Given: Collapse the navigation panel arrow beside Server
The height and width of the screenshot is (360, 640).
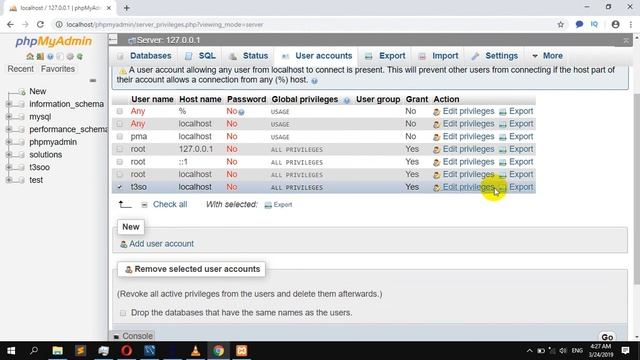Looking at the screenshot, I should tap(113, 40).
